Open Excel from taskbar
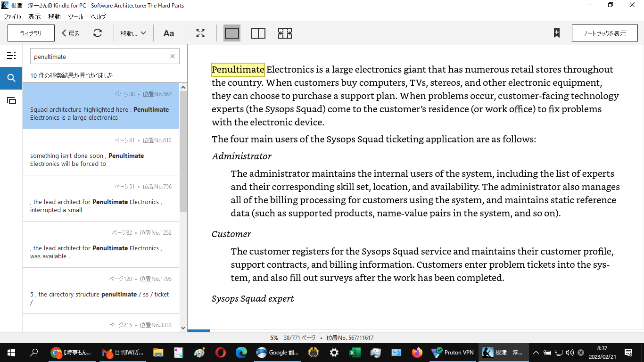The height and width of the screenshot is (362, 644). pos(355,352)
